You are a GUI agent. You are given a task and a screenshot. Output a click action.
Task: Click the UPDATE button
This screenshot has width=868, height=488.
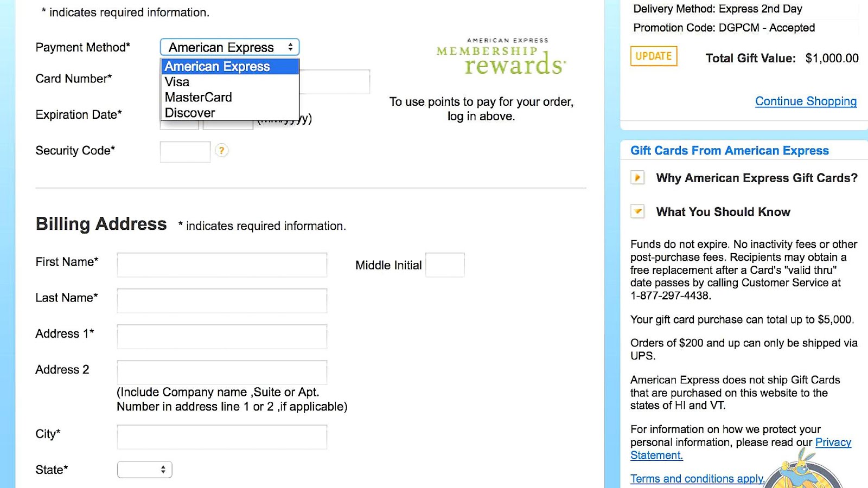point(654,56)
